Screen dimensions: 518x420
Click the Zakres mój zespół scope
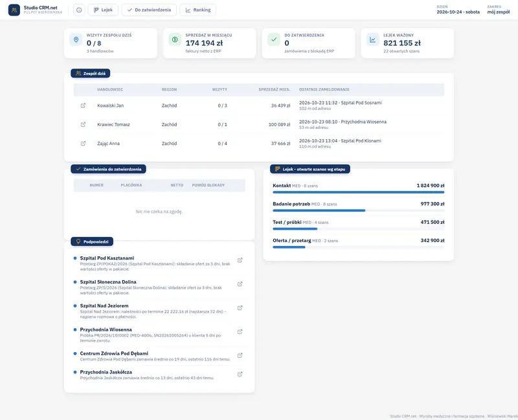click(x=499, y=10)
